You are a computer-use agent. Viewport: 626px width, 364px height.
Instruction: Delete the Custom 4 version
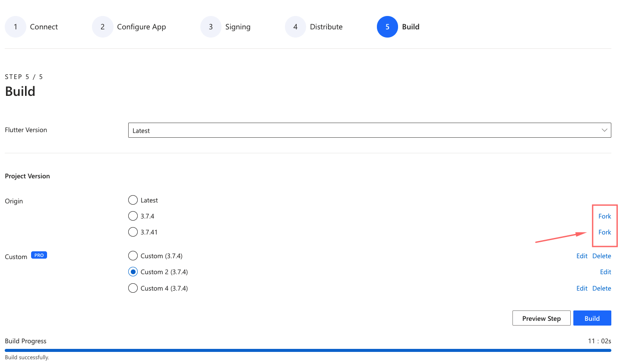click(601, 288)
